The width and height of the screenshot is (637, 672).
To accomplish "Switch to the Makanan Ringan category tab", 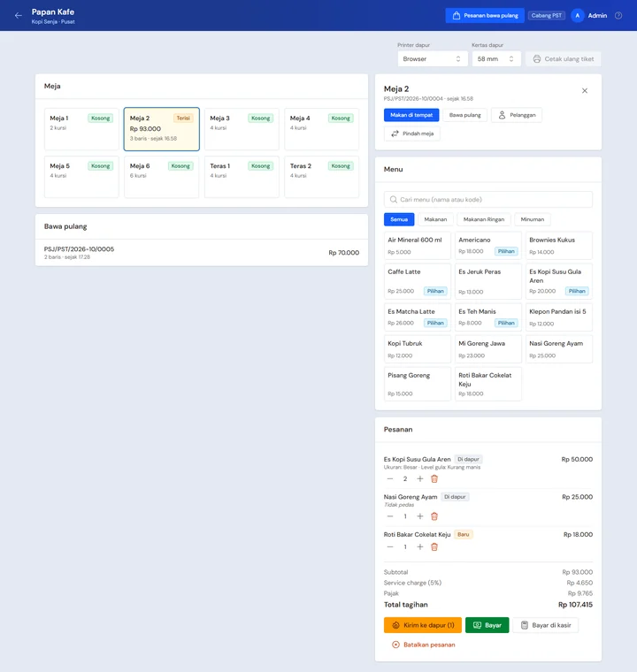I will point(484,219).
